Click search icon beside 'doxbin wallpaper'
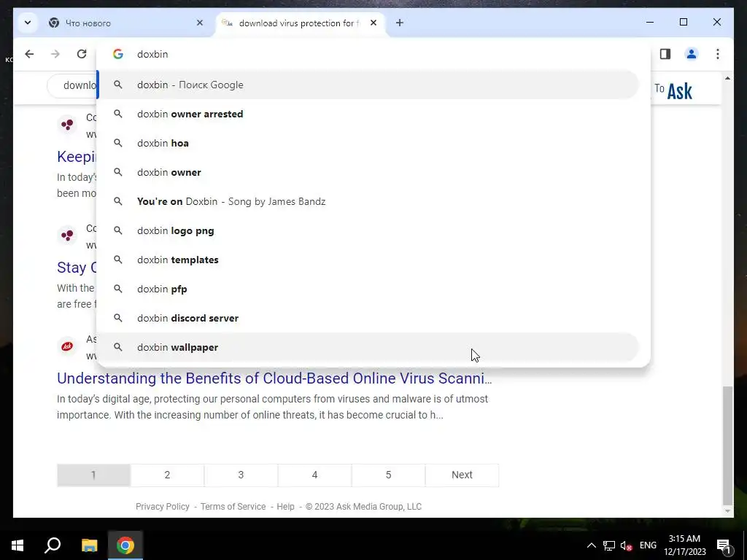This screenshot has height=560, width=747. pos(118,347)
